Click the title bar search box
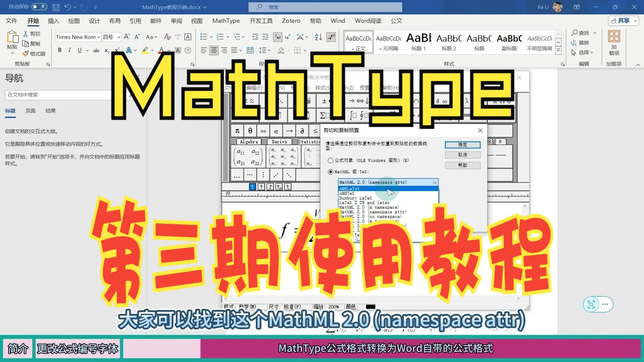 325,7
